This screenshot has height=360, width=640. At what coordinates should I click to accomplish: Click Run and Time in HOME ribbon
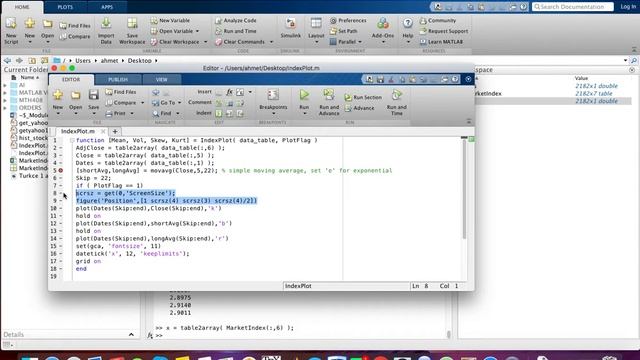[x=236, y=31]
